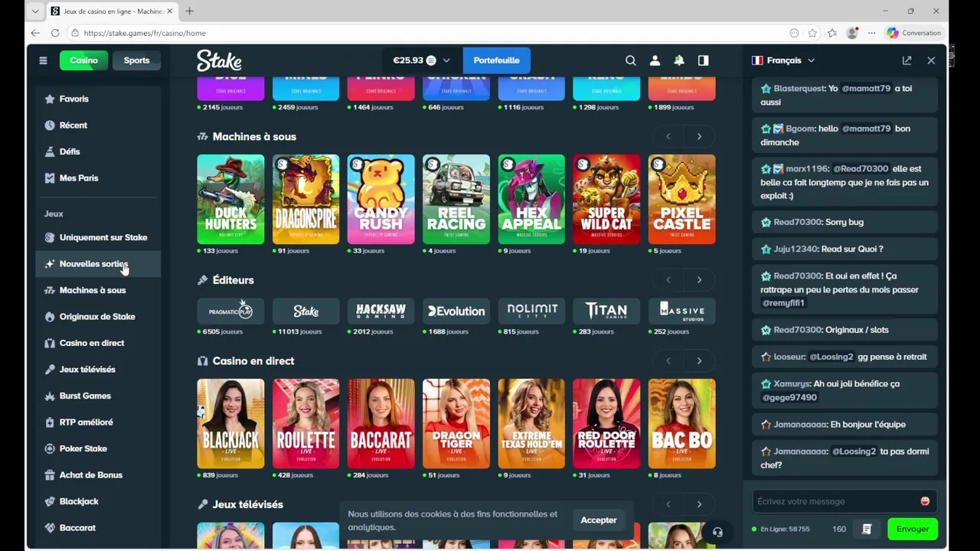Open Achat de Bonus category
The image size is (980, 551).
pyautogui.click(x=98, y=475)
